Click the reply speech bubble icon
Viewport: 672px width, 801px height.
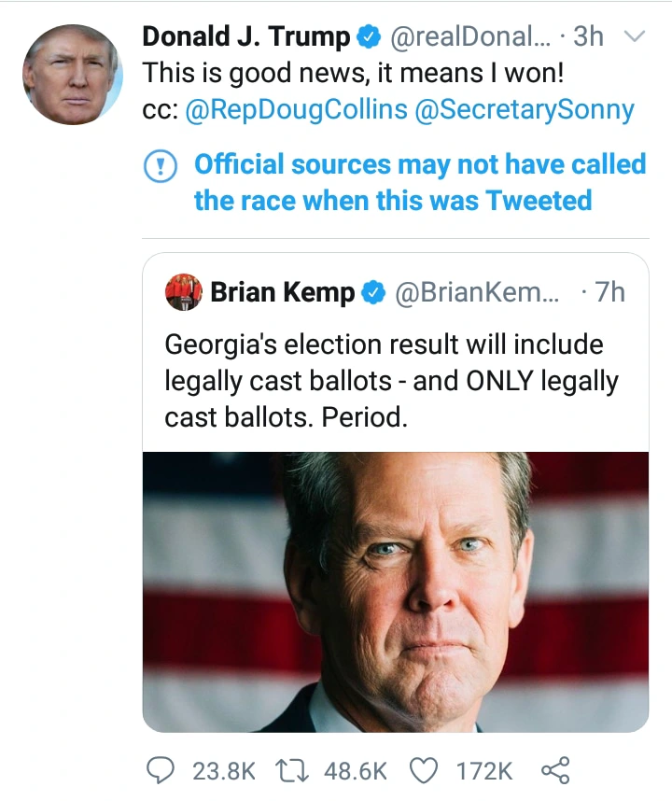pyautogui.click(x=162, y=770)
